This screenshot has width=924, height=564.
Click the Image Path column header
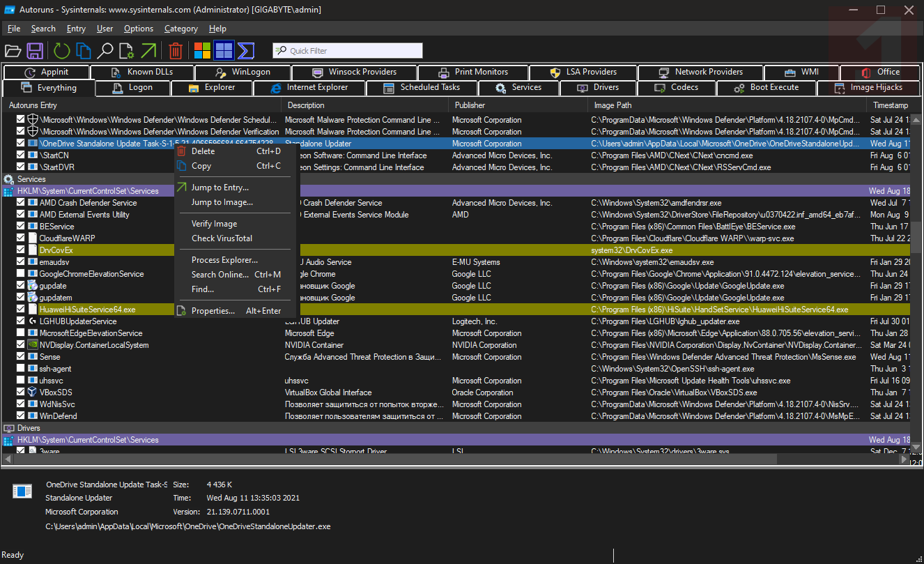pos(613,105)
